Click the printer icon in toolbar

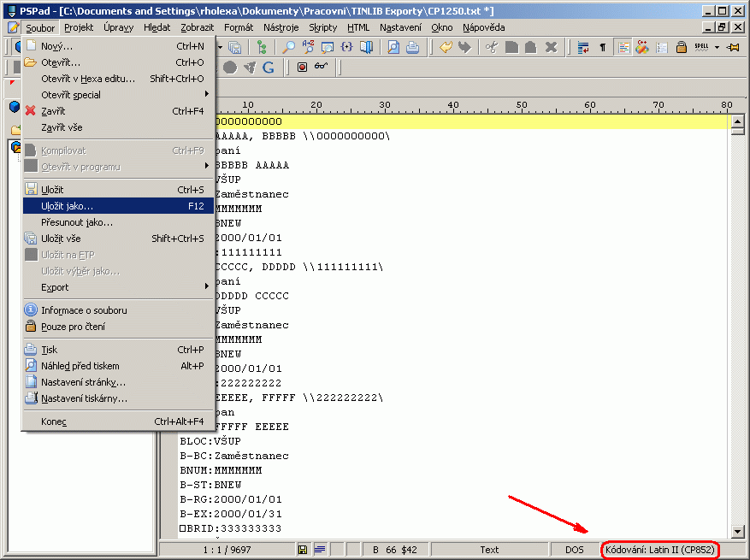tap(412, 47)
